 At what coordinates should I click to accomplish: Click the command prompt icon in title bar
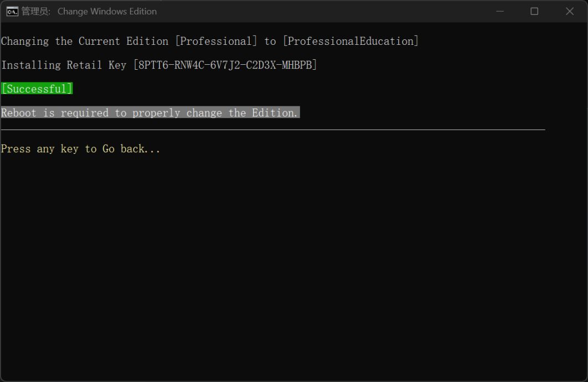[12, 11]
